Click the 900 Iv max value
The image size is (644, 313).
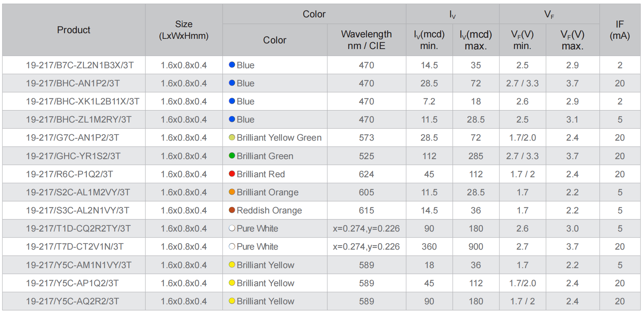point(476,247)
